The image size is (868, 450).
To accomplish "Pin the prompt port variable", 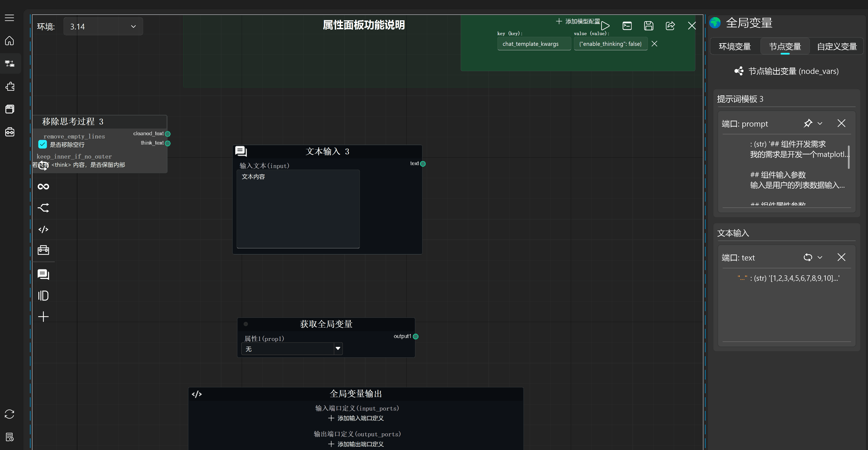I will coord(808,123).
